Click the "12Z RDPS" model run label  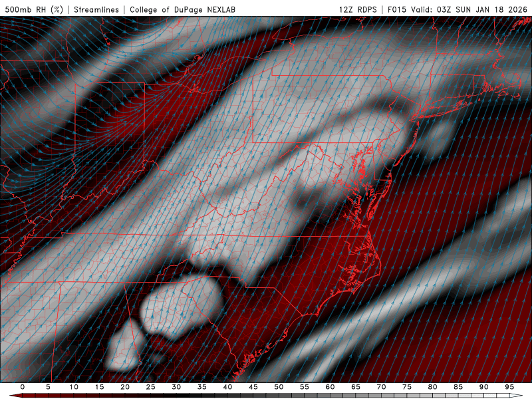click(358, 9)
